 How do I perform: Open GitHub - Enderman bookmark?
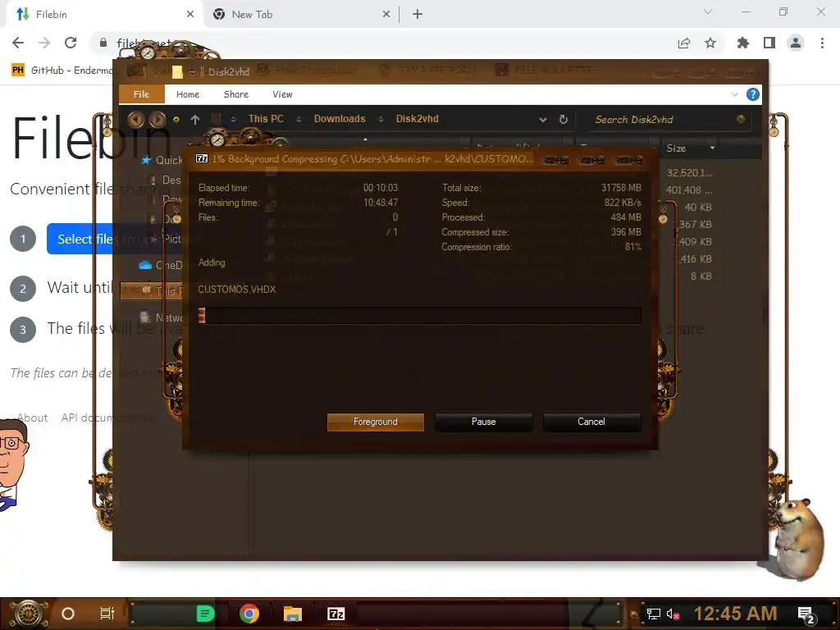click(62, 71)
